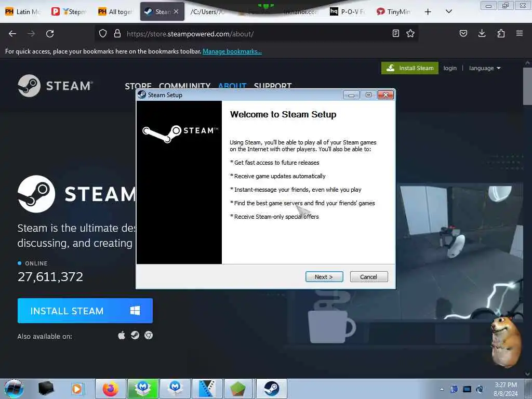Image resolution: width=532 pixels, height=399 pixels.
Task: Show hidden system tray icons
Action: point(442,389)
